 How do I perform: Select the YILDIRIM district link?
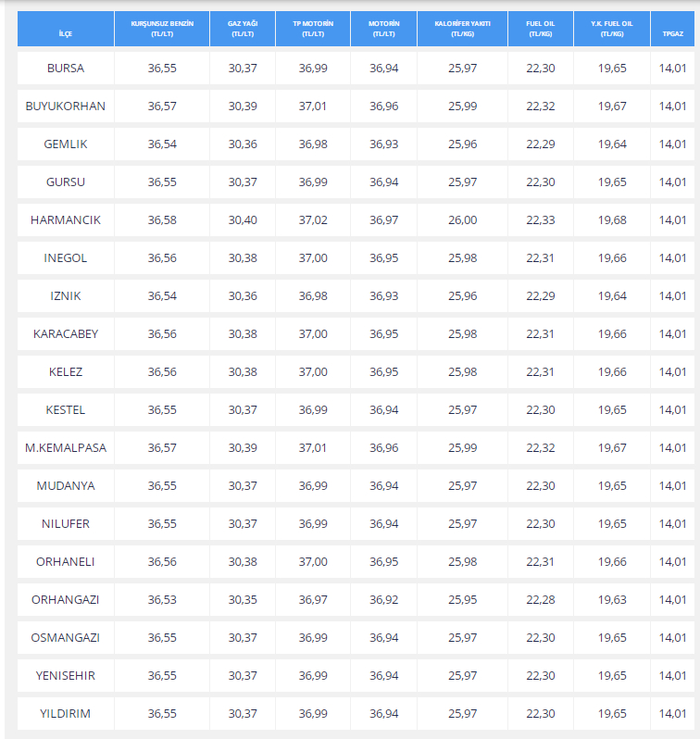(x=65, y=714)
